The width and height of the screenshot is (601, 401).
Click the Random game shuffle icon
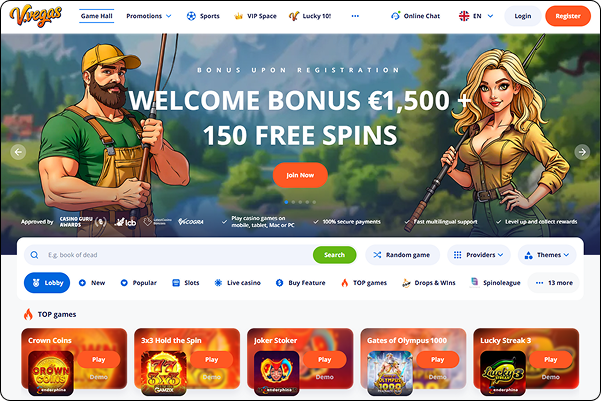[x=377, y=255]
